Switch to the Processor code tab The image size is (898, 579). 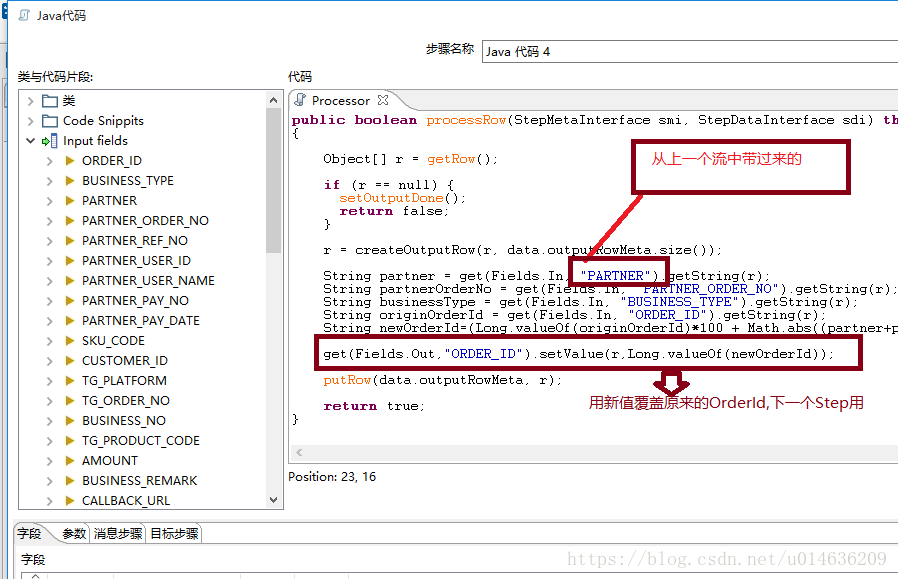[341, 101]
